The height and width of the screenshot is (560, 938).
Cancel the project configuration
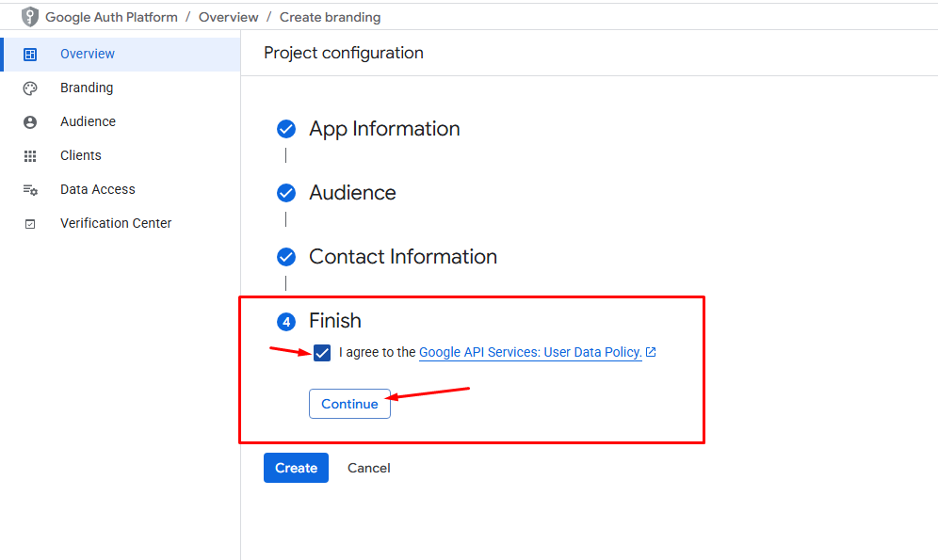(x=369, y=468)
